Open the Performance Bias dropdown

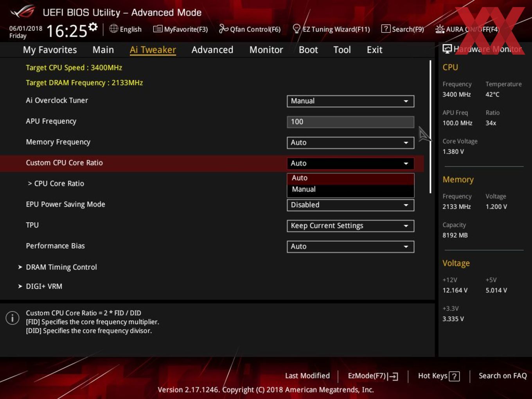click(x=350, y=246)
